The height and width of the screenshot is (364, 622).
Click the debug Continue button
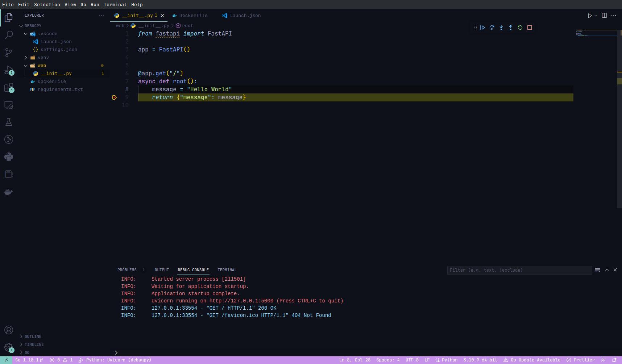click(482, 28)
